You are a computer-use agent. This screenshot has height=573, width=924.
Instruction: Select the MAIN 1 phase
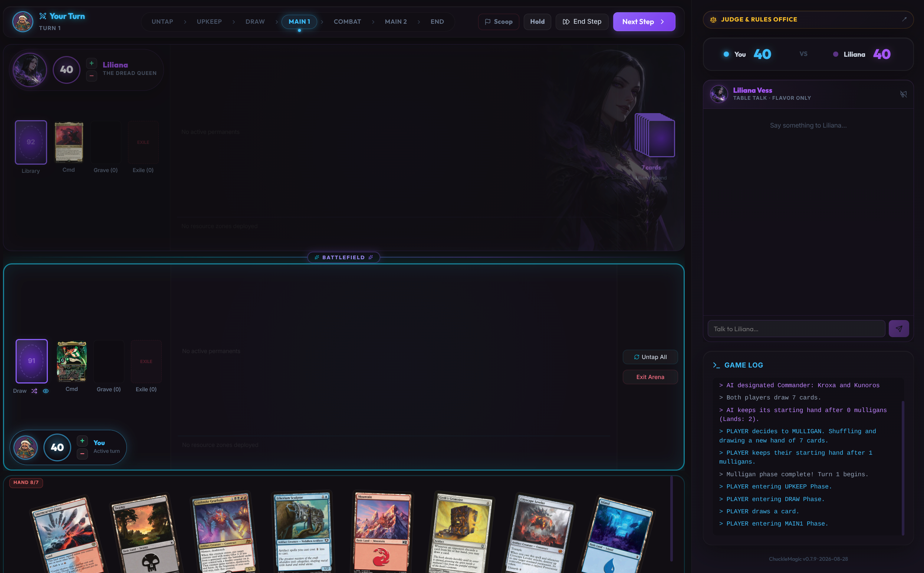pyautogui.click(x=299, y=22)
